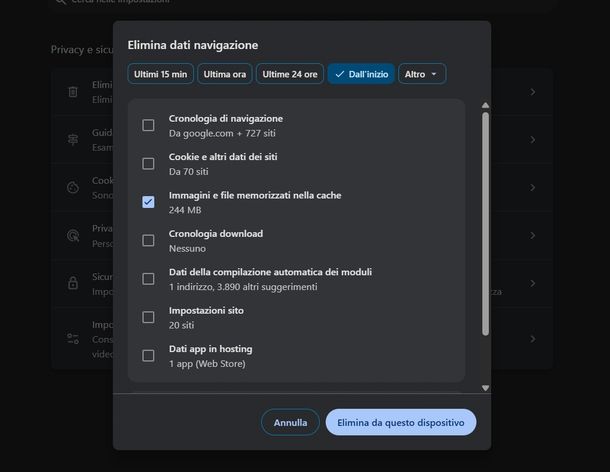Open the Altro time range dropdown
The image size is (610, 472).
point(422,74)
